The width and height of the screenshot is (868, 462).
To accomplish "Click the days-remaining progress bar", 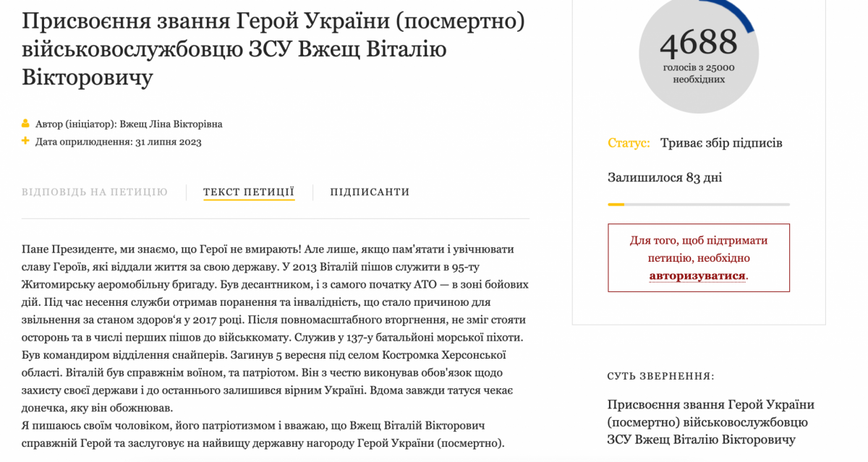I will click(x=699, y=205).
